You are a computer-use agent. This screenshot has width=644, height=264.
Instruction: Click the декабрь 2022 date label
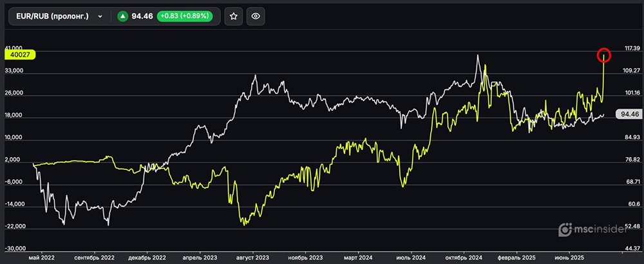pyautogui.click(x=147, y=258)
